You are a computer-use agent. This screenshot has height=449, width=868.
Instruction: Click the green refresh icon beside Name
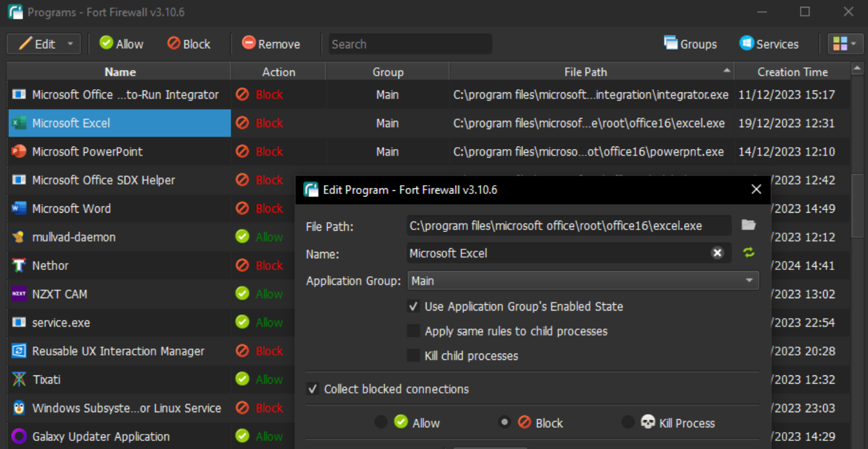(748, 253)
